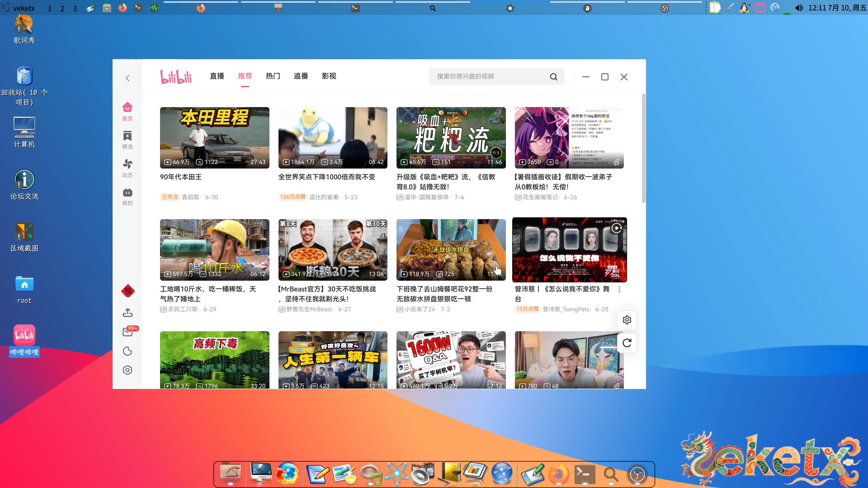Toggle dark mode moon icon
Viewport: 868px width, 488px height.
[127, 351]
